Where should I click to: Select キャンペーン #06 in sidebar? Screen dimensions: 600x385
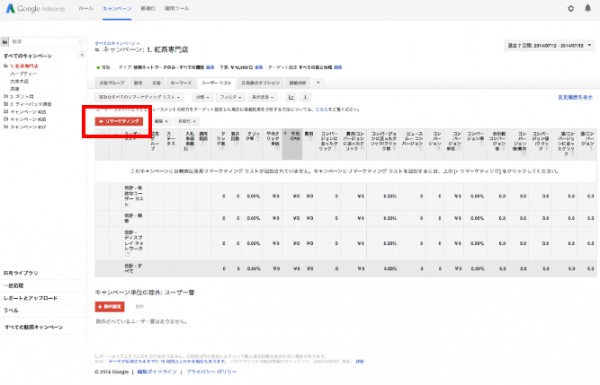(28, 119)
